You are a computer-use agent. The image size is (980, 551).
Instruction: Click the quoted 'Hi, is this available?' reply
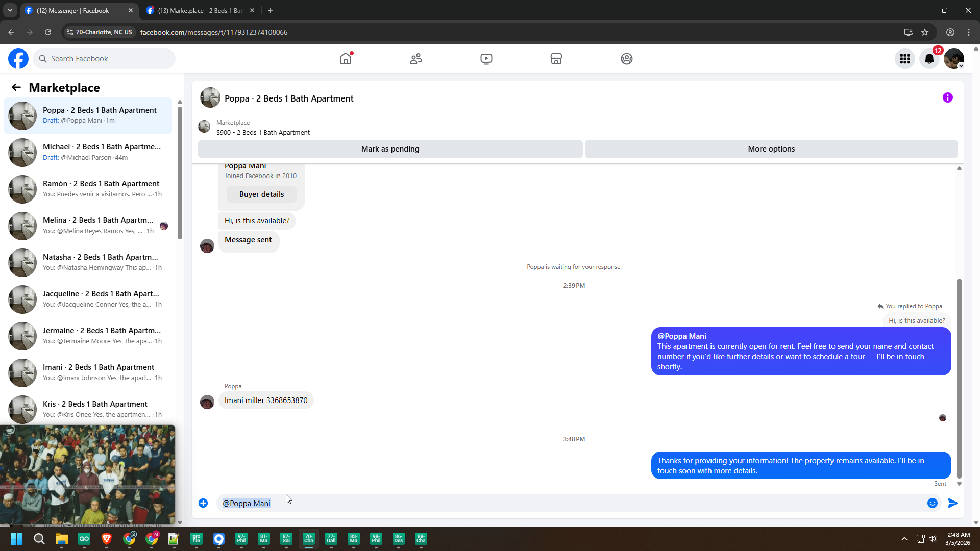tap(917, 321)
